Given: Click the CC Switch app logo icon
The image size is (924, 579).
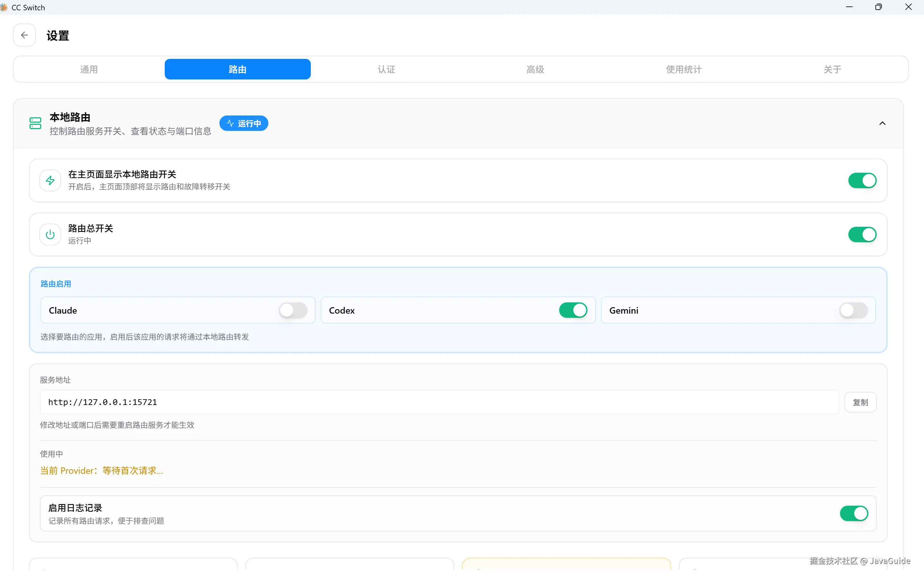Looking at the screenshot, I should point(4,7).
